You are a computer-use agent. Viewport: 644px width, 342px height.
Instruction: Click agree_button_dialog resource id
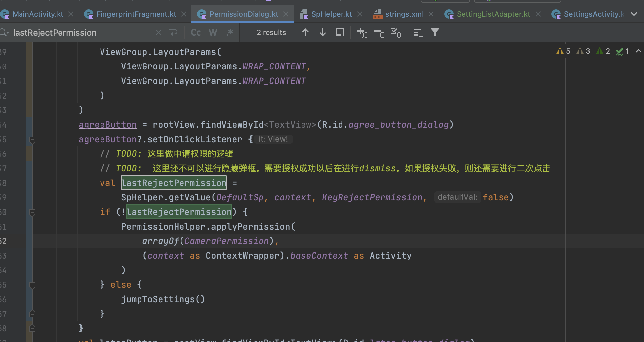399,125
